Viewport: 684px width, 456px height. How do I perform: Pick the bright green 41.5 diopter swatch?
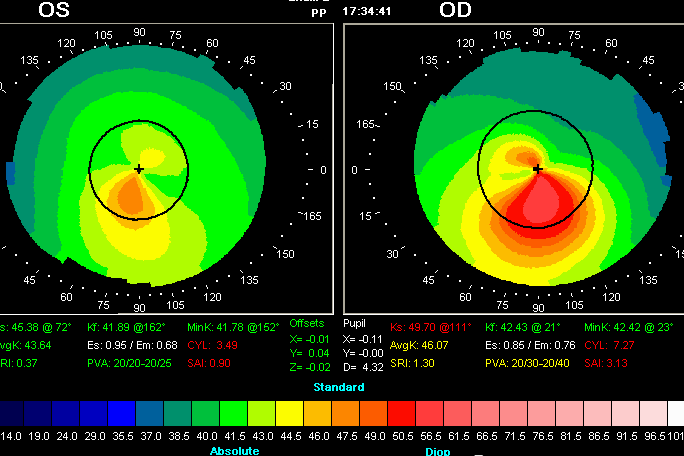click(x=234, y=413)
